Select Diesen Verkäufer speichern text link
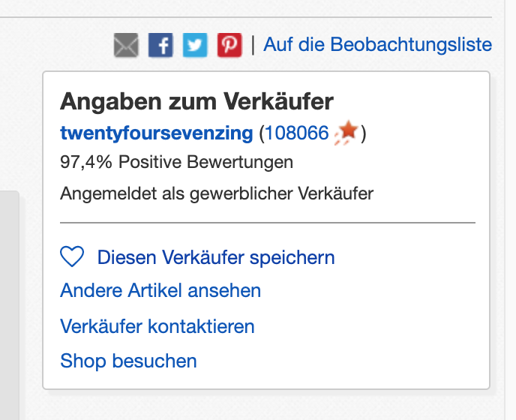This screenshot has width=516, height=420. (216, 257)
